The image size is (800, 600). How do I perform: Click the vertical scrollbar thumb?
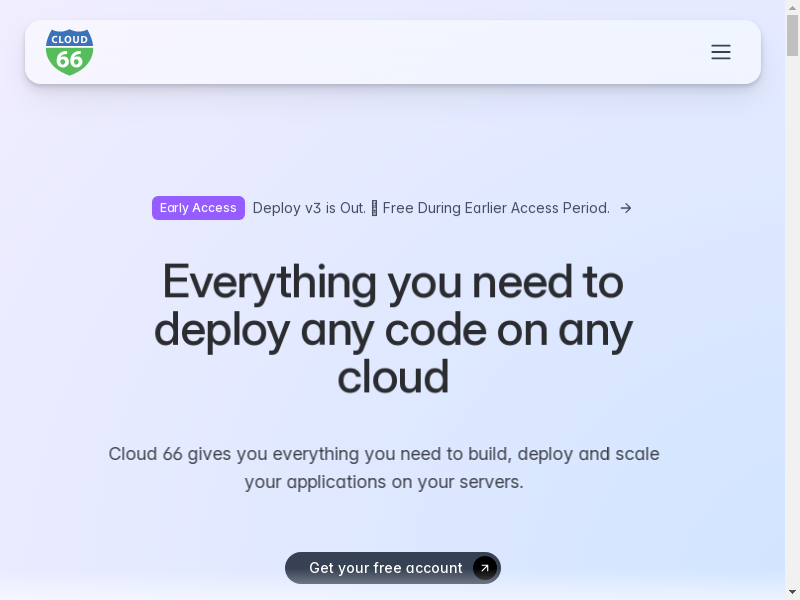click(x=792, y=35)
